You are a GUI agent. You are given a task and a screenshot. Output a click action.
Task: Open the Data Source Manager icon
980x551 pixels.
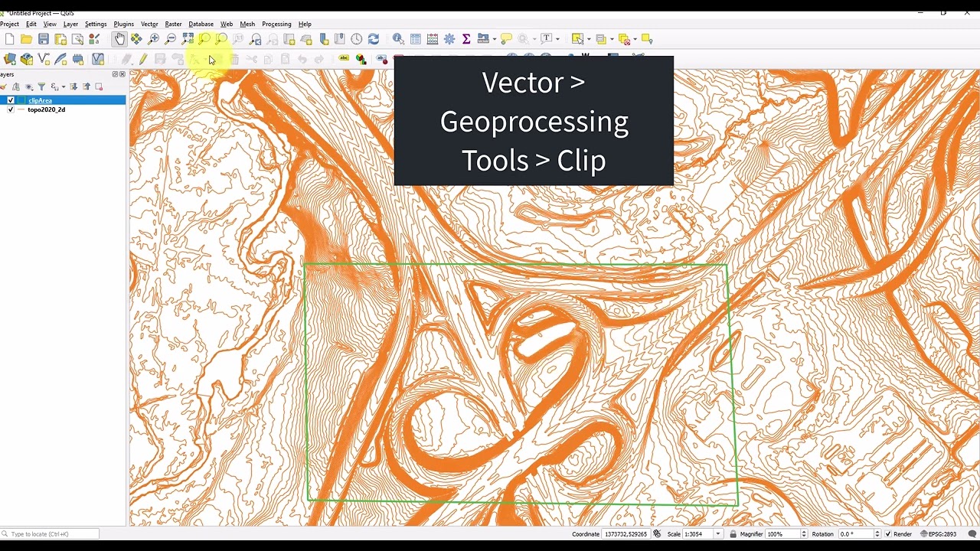pos(10,60)
